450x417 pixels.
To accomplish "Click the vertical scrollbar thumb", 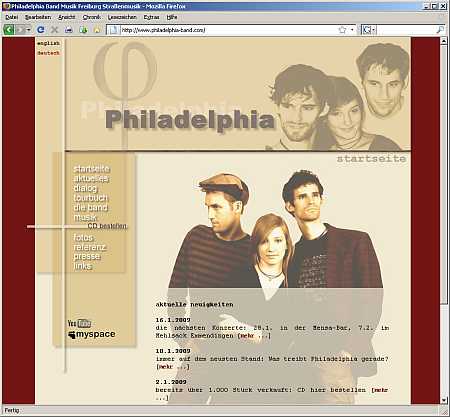I will [444, 174].
